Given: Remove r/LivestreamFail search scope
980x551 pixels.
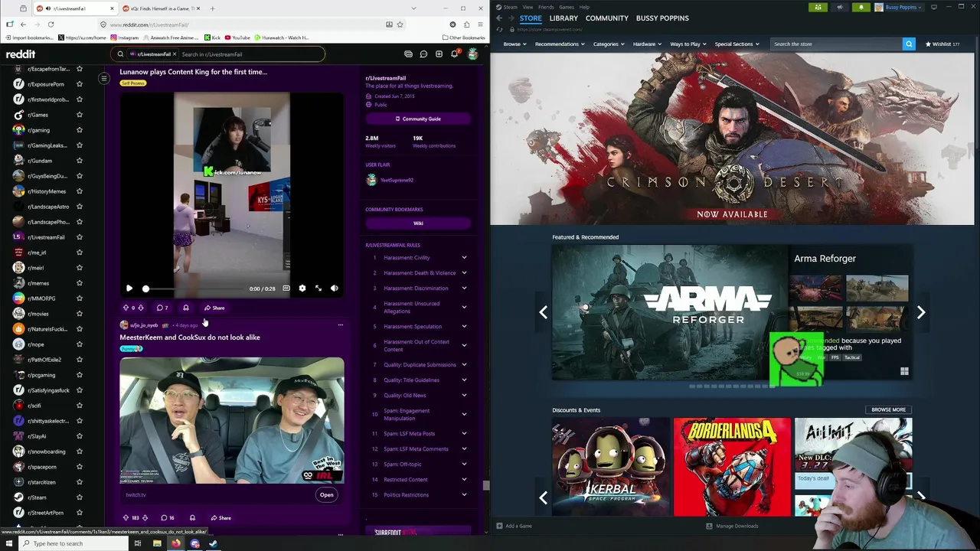Looking at the screenshot, I should pyautogui.click(x=175, y=54).
